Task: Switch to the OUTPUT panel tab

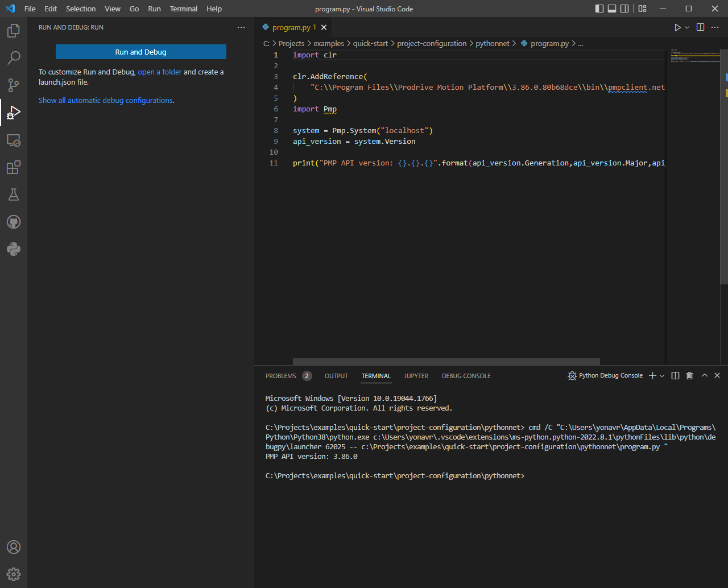Action: click(336, 376)
